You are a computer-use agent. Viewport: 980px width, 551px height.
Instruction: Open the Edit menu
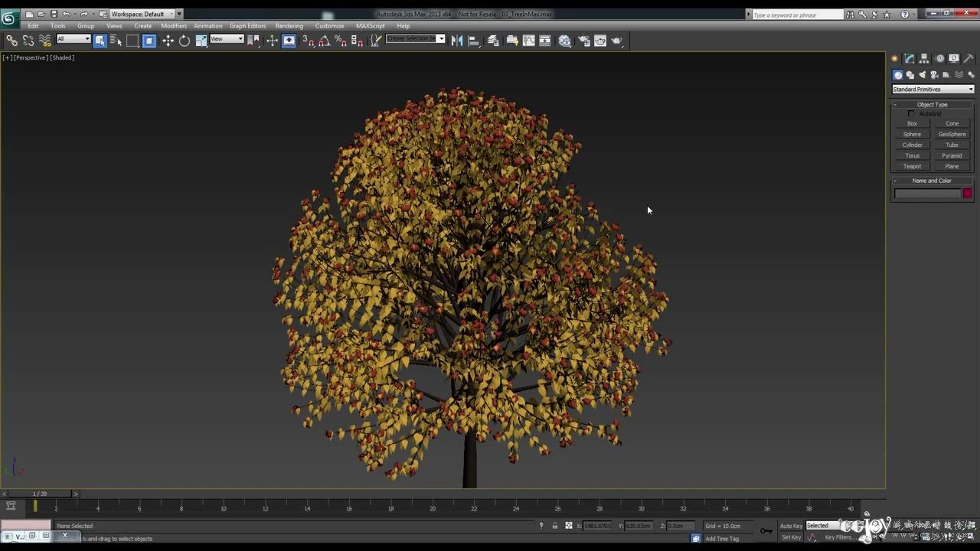33,26
